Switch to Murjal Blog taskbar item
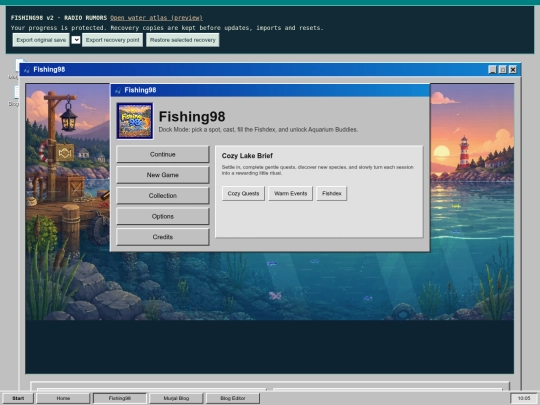Viewport: 540px width, 405px height. coord(176,398)
